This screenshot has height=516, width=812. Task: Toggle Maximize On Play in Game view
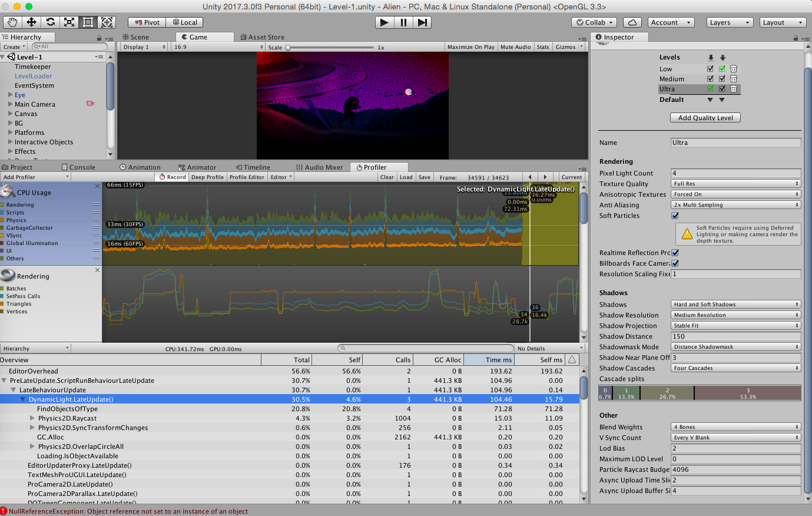[470, 47]
